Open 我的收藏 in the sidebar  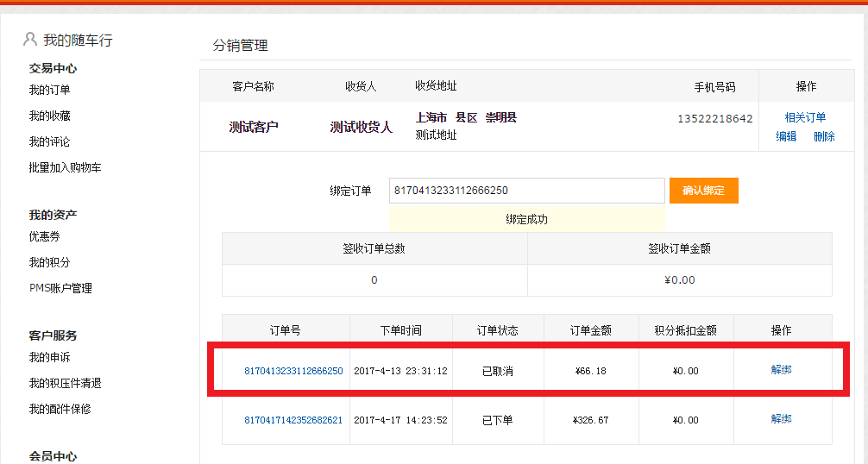click(49, 116)
